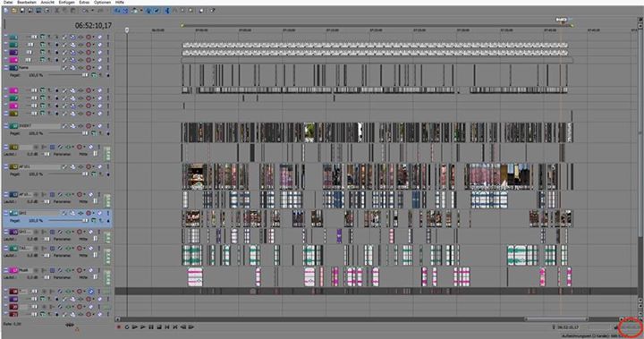Viewport: 644px width, 339px height.
Task: Minimize track 5 using its header handle
Action: coord(5,68)
